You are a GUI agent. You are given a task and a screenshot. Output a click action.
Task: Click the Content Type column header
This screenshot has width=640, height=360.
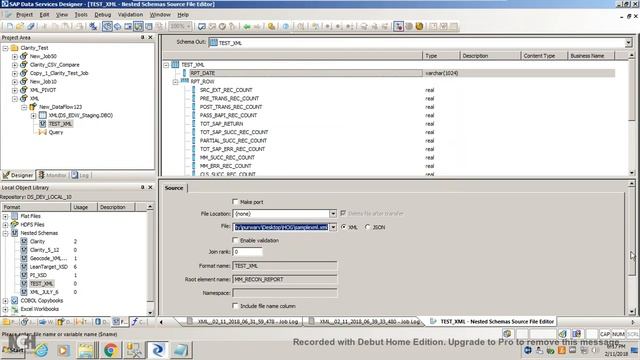pyautogui.click(x=544, y=56)
